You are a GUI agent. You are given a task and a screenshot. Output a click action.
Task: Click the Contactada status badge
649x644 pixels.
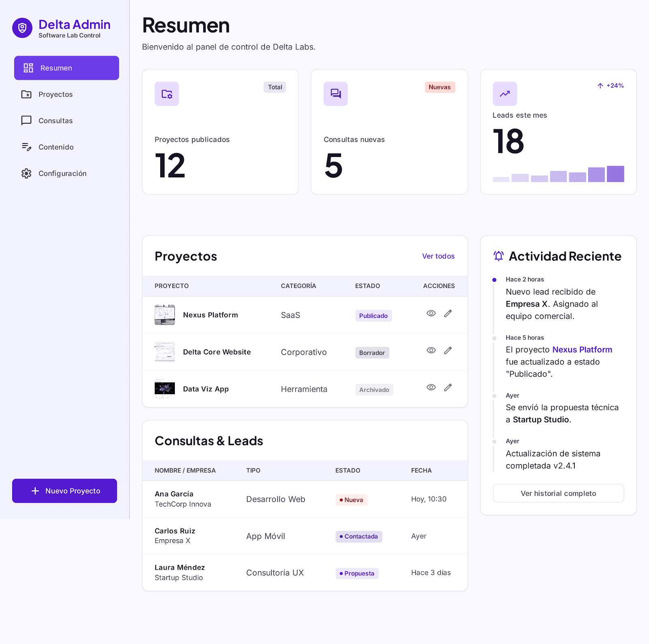click(359, 537)
